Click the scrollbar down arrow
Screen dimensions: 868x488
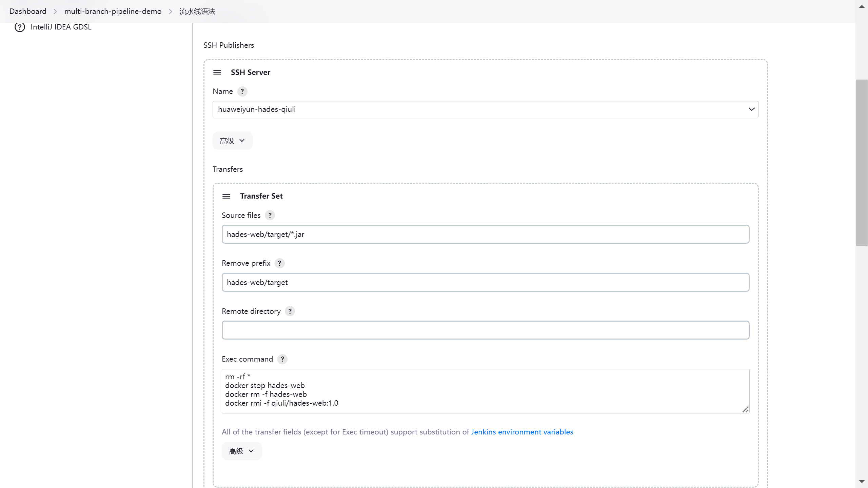[862, 481]
